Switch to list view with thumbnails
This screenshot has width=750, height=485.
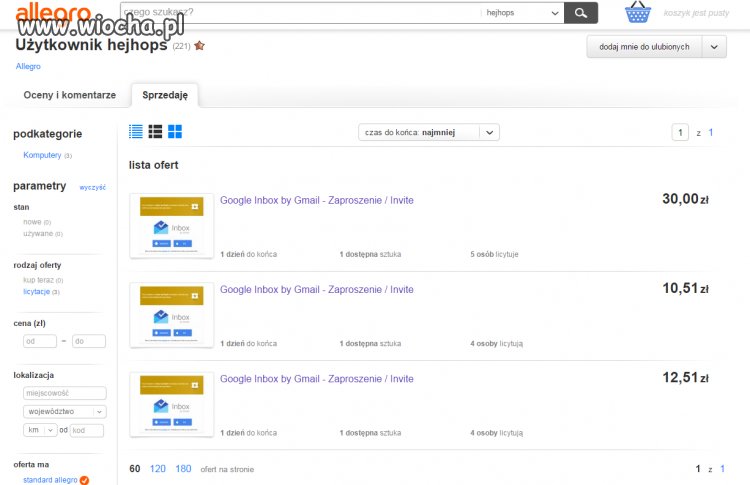point(155,131)
